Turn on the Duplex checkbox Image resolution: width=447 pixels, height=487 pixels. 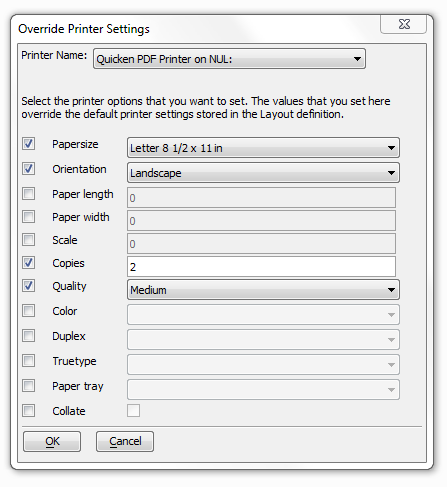pos(28,336)
